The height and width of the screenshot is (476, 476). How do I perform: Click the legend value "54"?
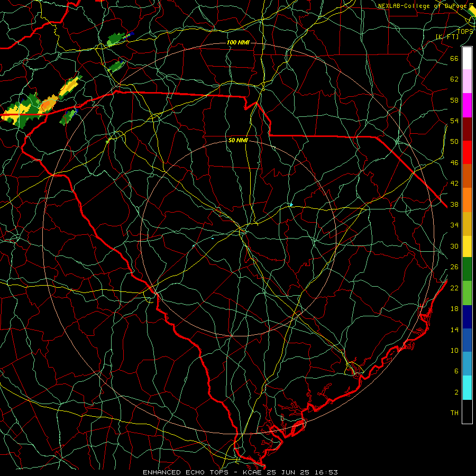454,121
